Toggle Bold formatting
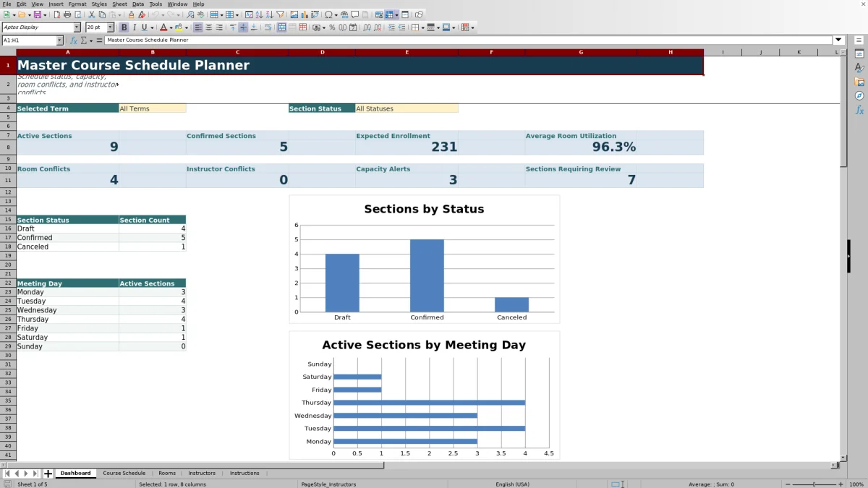This screenshot has height=488, width=868. click(x=124, y=27)
